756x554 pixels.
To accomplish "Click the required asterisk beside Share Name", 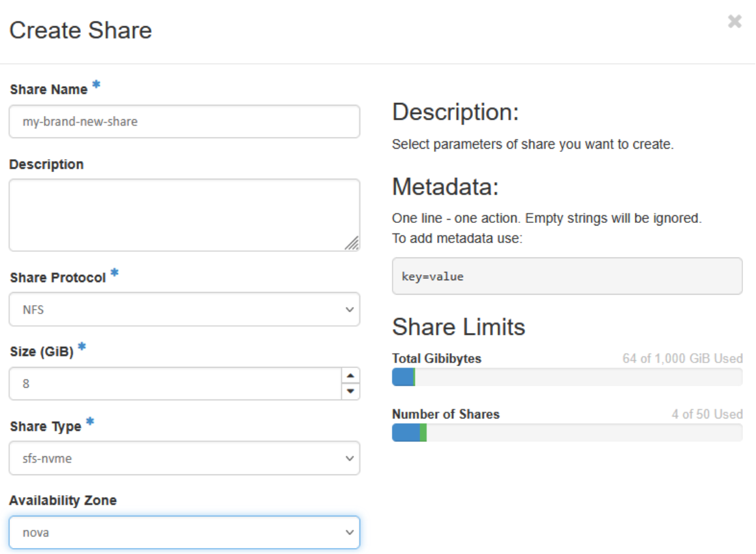I will tap(97, 85).
